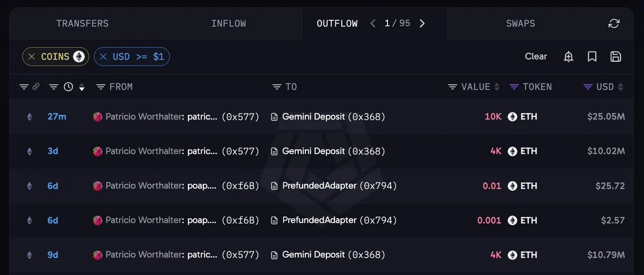This screenshot has height=275, width=644.
Task: Switch to the Inflow tab
Action: (x=229, y=24)
